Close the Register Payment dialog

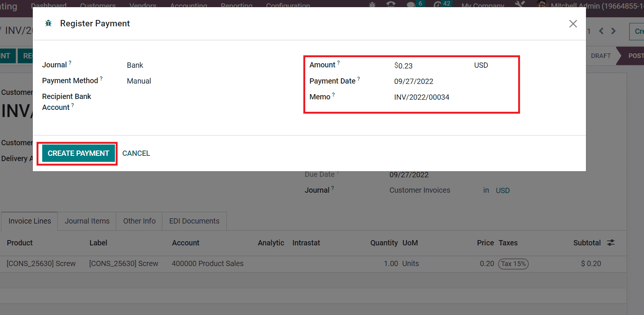573,24
